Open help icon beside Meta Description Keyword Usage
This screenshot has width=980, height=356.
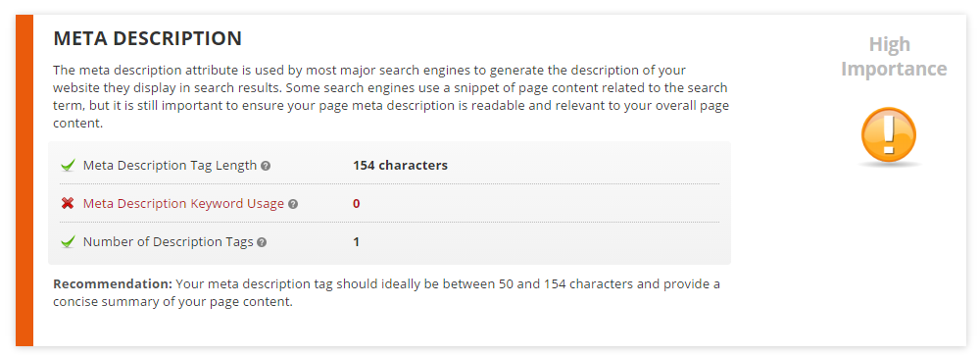(x=293, y=204)
